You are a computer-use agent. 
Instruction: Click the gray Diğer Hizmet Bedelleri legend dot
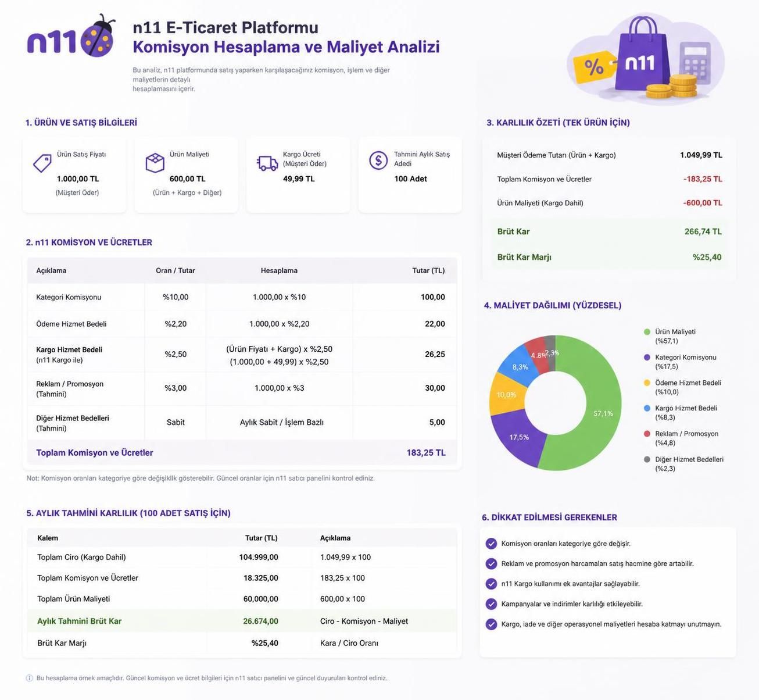click(x=647, y=459)
